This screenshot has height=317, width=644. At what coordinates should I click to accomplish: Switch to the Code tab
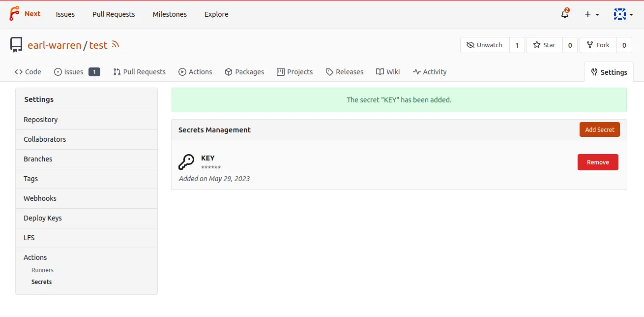pyautogui.click(x=28, y=72)
